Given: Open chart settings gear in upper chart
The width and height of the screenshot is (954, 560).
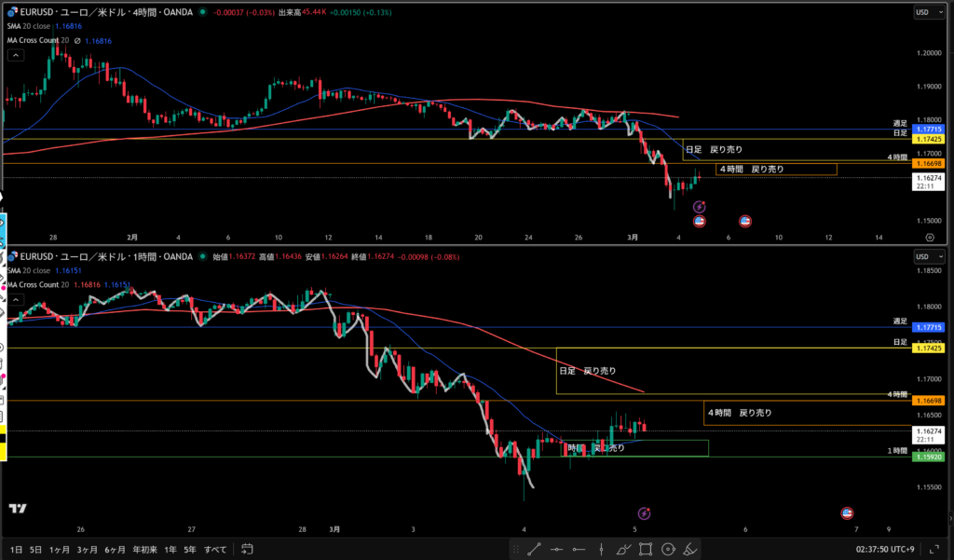Looking at the screenshot, I should 942,239.
